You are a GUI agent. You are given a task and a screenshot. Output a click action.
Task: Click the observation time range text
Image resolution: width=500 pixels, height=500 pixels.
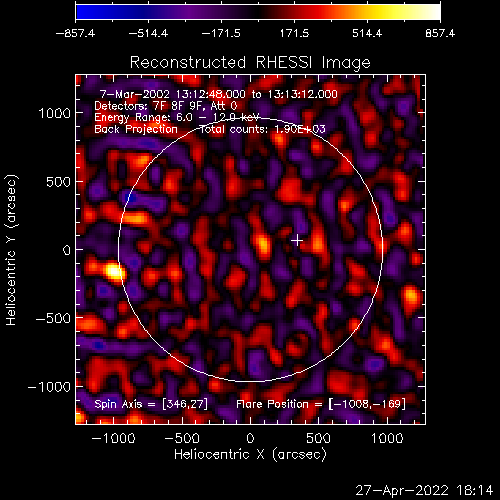tap(219, 94)
